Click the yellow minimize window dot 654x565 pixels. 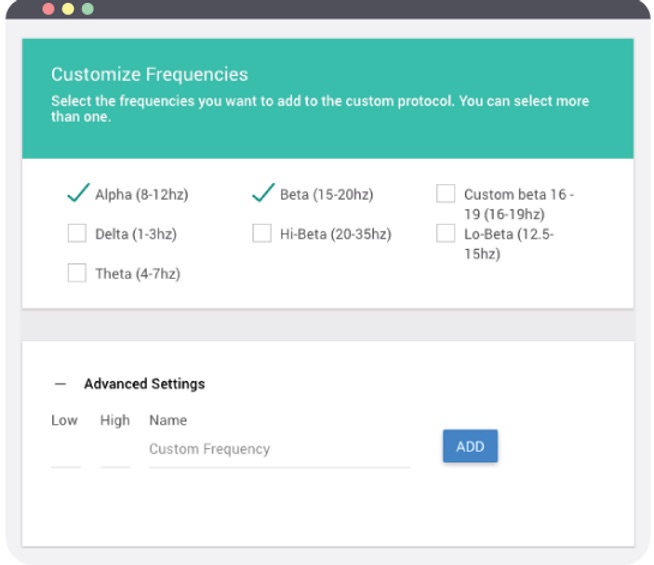[x=68, y=8]
